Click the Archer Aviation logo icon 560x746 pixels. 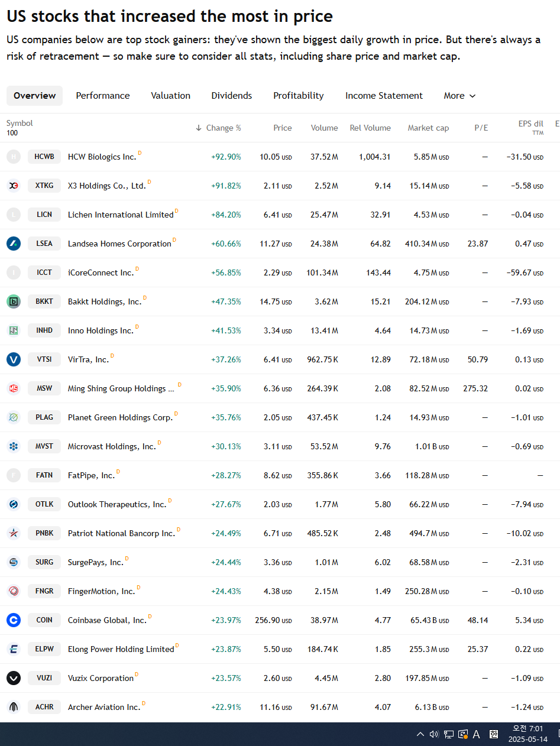[x=14, y=707]
